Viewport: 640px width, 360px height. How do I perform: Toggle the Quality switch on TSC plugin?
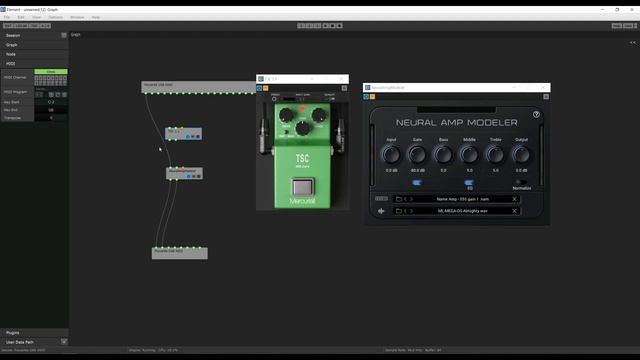[x=331, y=99]
